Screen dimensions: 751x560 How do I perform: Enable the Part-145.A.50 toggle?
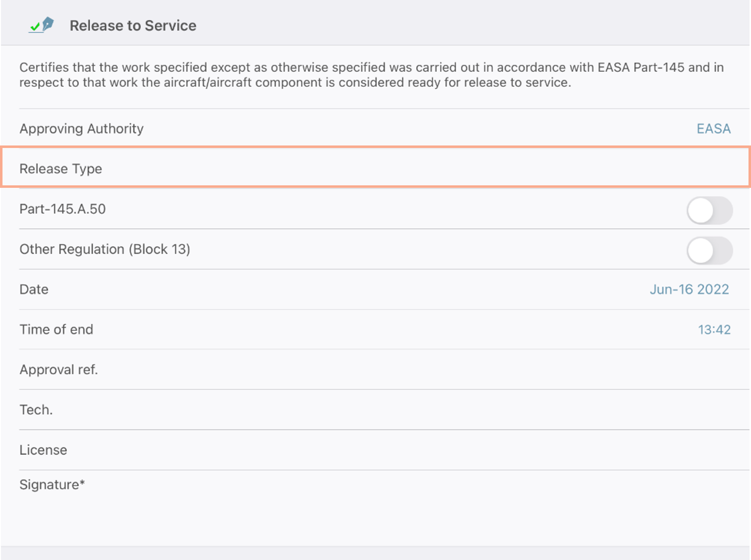(710, 210)
